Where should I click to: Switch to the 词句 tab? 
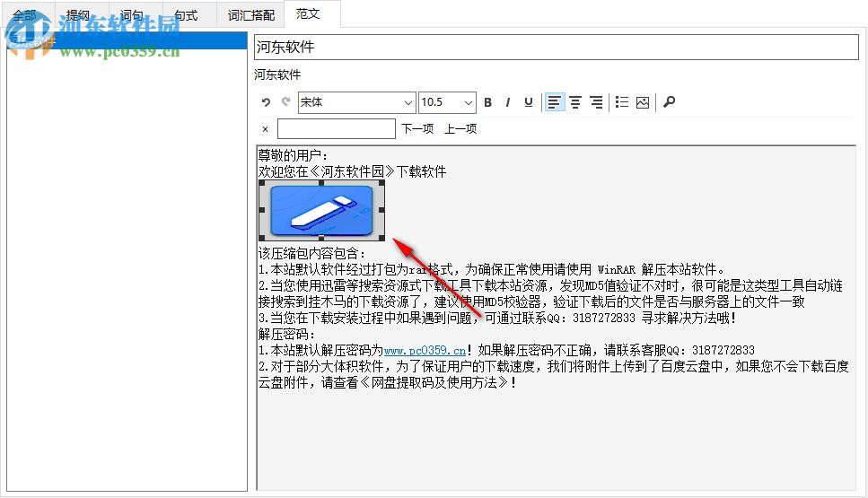click(132, 15)
